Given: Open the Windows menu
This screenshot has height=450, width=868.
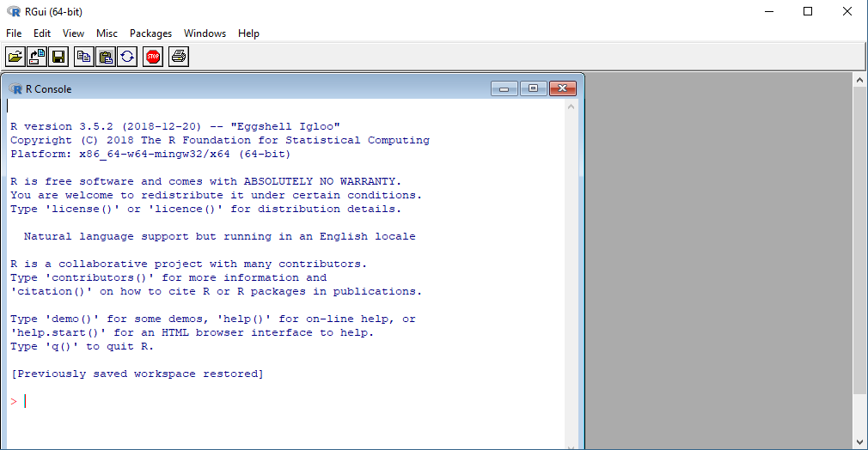Looking at the screenshot, I should 205,33.
